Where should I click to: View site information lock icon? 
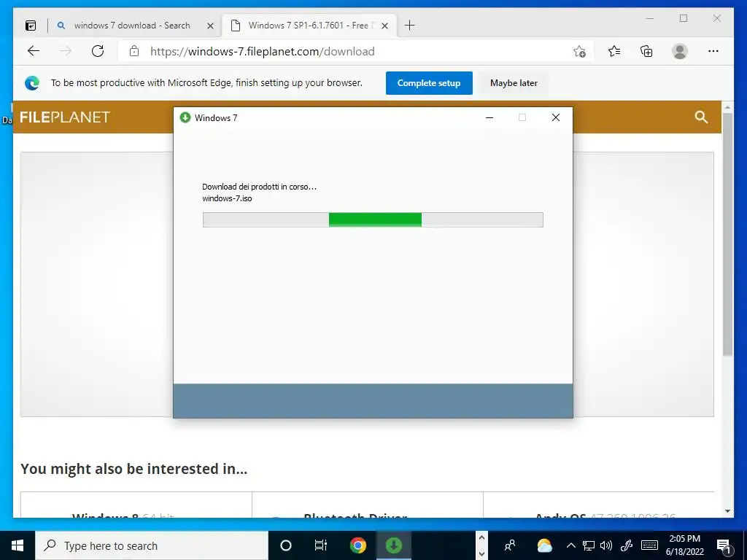pyautogui.click(x=134, y=51)
